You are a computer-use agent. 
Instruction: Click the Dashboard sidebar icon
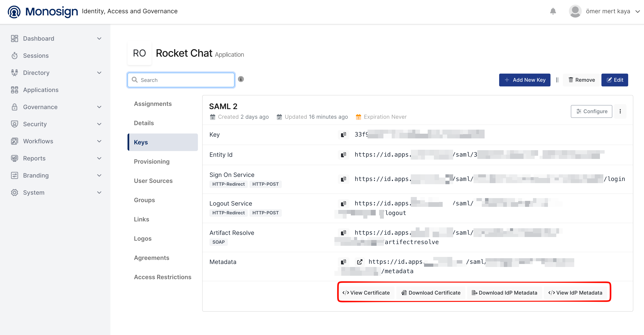tap(15, 39)
